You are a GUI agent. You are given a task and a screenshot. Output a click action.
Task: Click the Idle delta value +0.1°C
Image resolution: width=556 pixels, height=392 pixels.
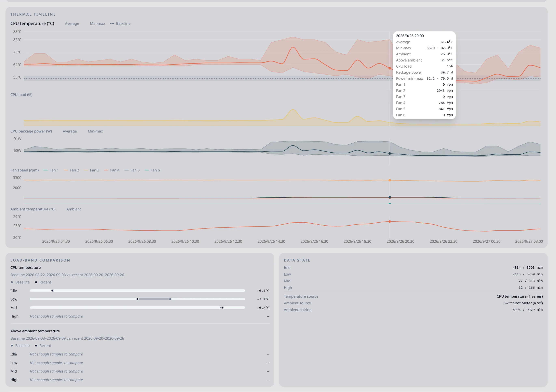tap(263, 291)
